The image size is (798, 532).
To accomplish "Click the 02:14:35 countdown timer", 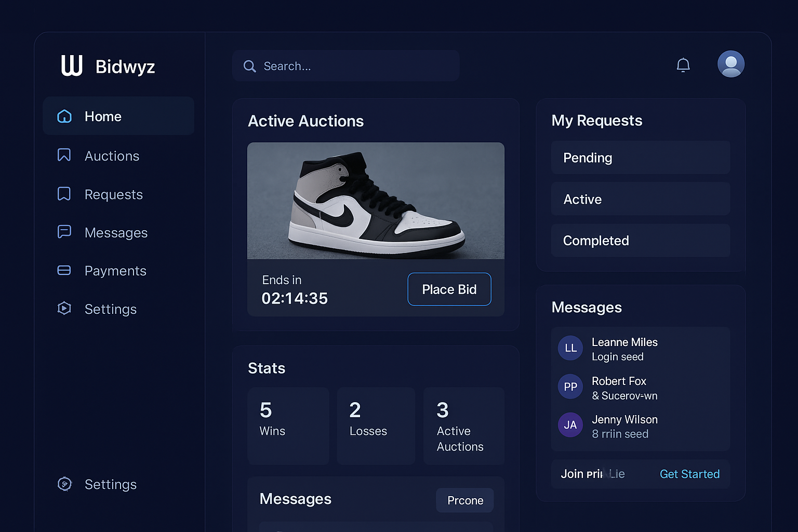I will tap(295, 298).
